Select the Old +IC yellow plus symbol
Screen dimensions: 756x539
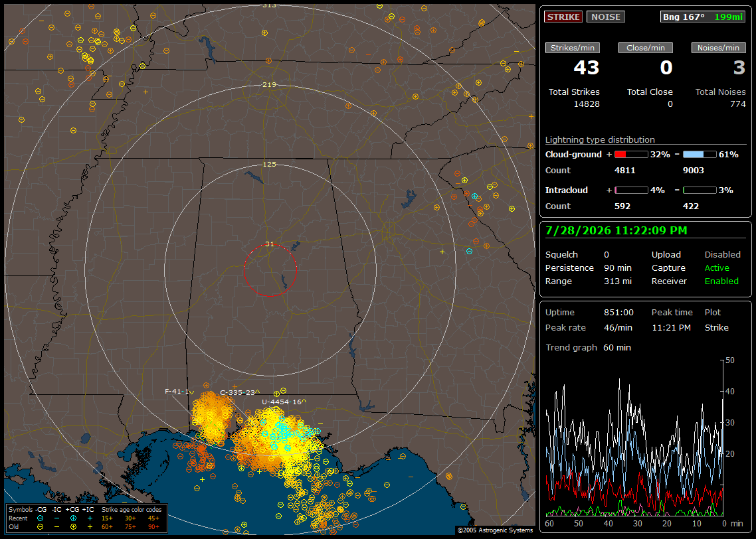[x=90, y=526]
